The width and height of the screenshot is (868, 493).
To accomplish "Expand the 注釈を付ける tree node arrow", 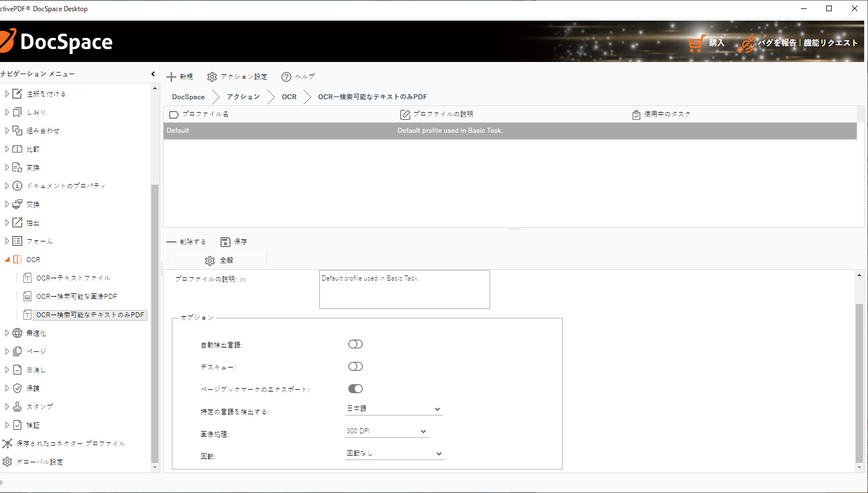I will click(7, 94).
